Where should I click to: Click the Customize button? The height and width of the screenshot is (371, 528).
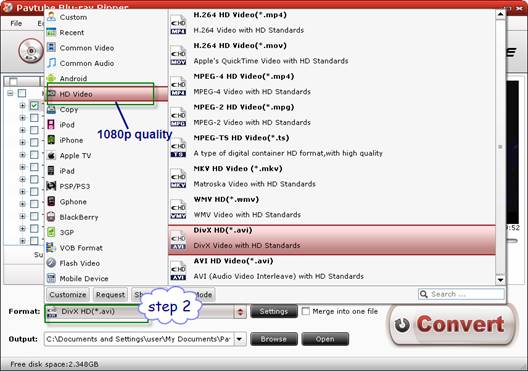point(68,295)
